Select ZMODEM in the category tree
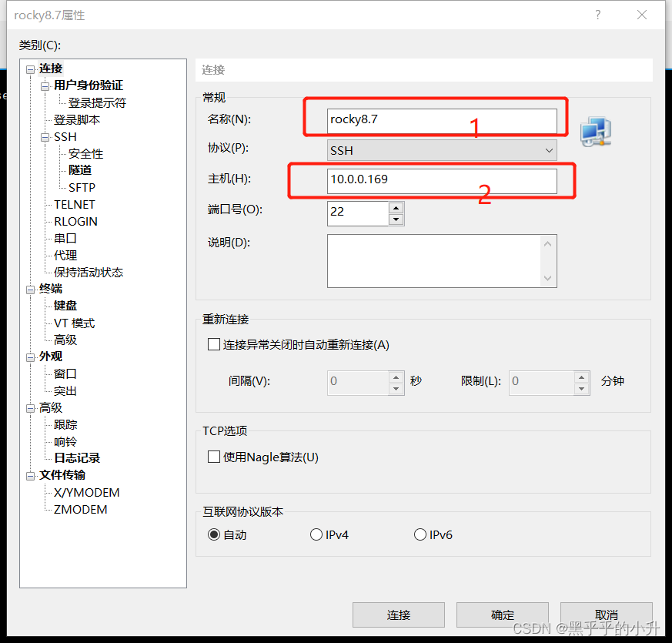Screen dimensions: 672x643 click(81, 510)
